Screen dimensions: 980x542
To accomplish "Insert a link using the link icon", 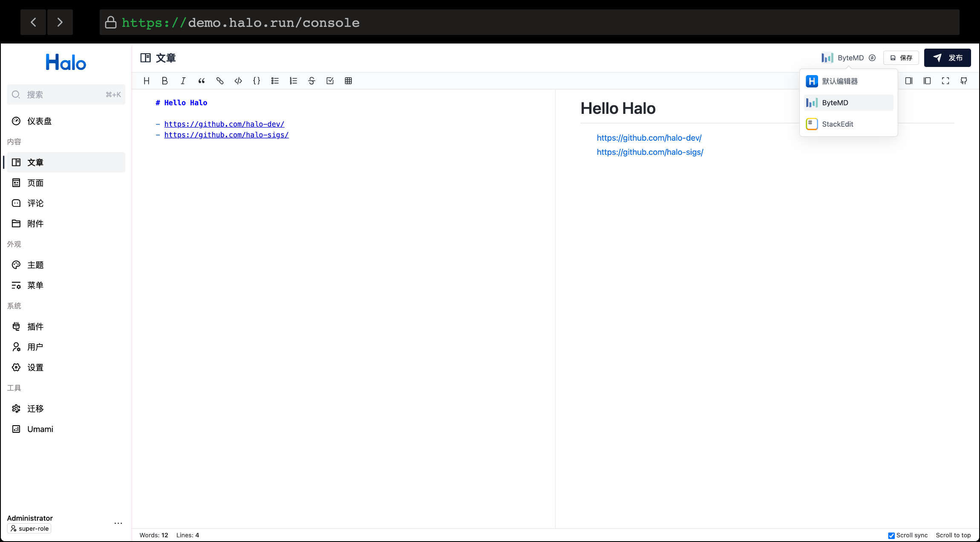I will (x=220, y=81).
